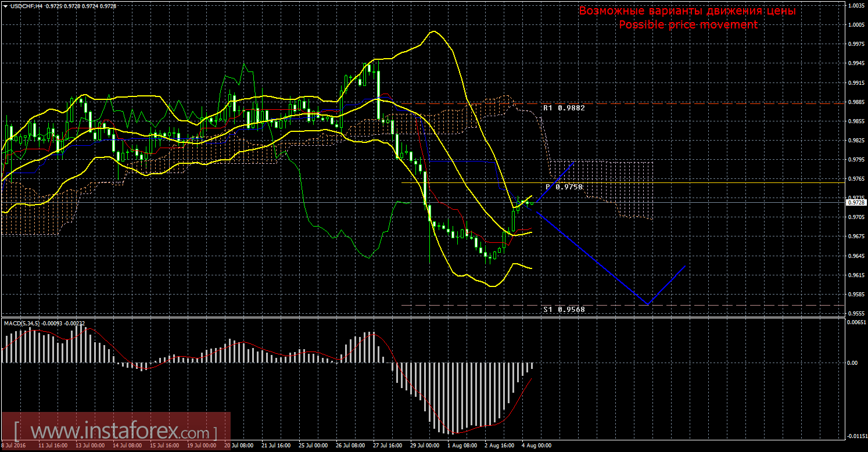The height and width of the screenshot is (452, 868).
Task: Click the MACD zero level 0.00 label
Action: point(852,363)
